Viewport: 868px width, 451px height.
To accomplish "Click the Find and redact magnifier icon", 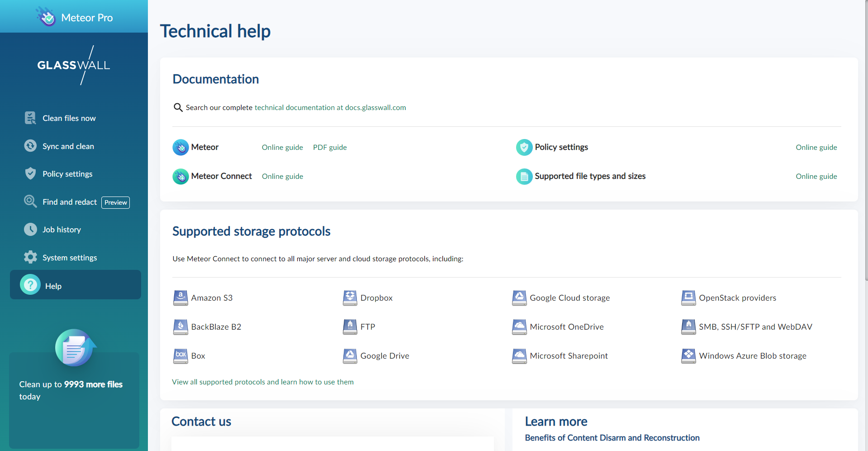I will click(30, 202).
